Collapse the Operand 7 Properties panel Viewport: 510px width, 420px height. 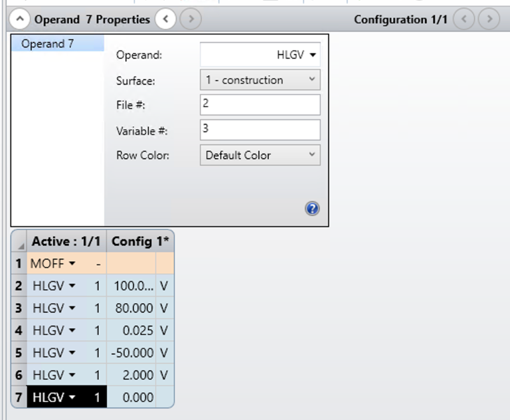tap(19, 19)
